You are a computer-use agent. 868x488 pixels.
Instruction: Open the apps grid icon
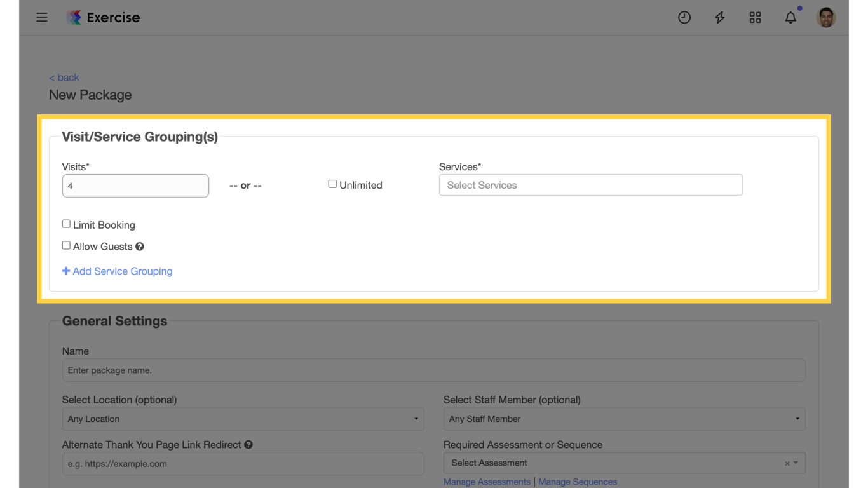[755, 18]
